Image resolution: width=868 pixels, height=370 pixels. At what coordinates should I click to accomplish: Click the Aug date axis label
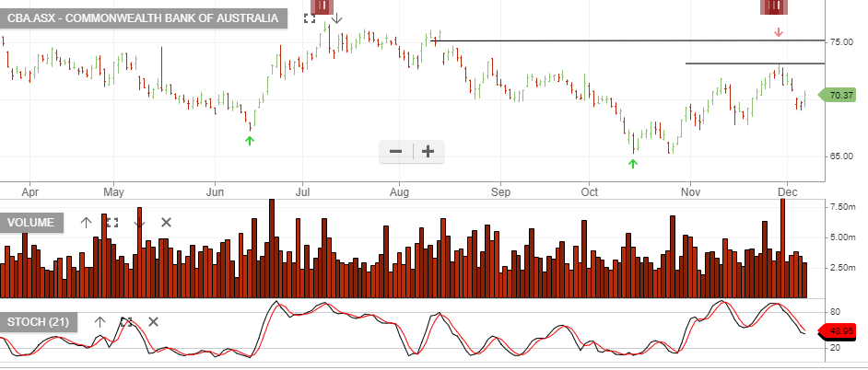(x=399, y=192)
